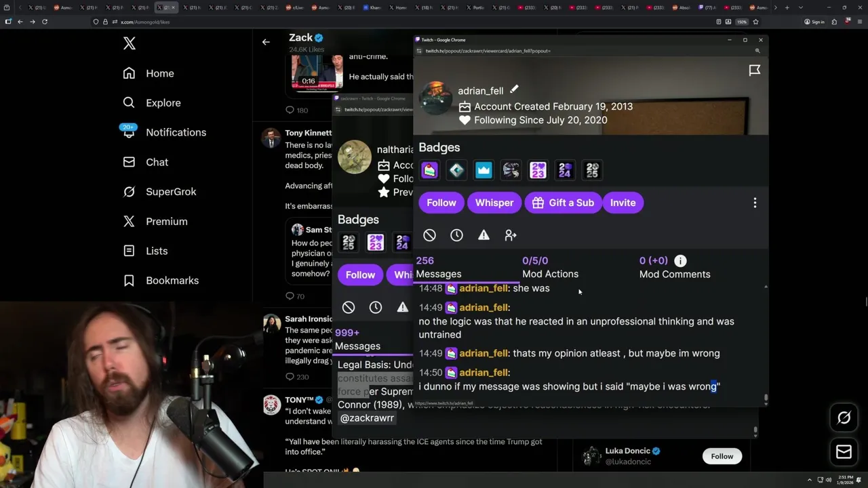Click the reply icon showing 230 comments
The width and height of the screenshot is (868, 488).
coord(290,377)
